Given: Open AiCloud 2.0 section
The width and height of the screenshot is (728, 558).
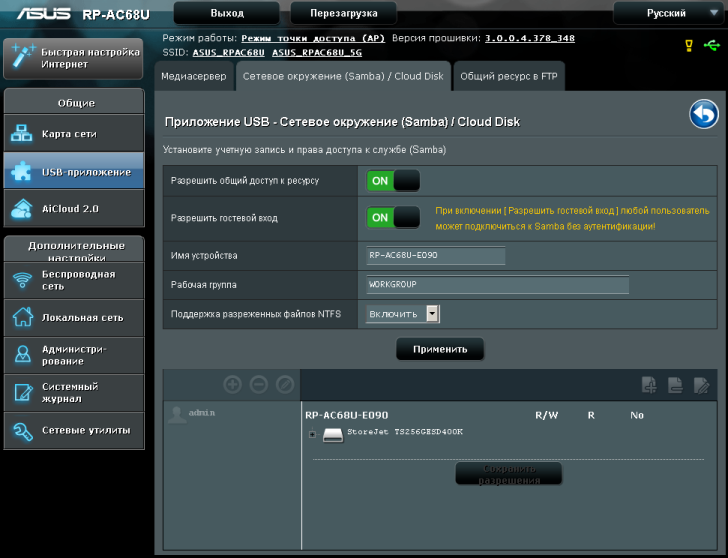Looking at the screenshot, I should point(74,208).
